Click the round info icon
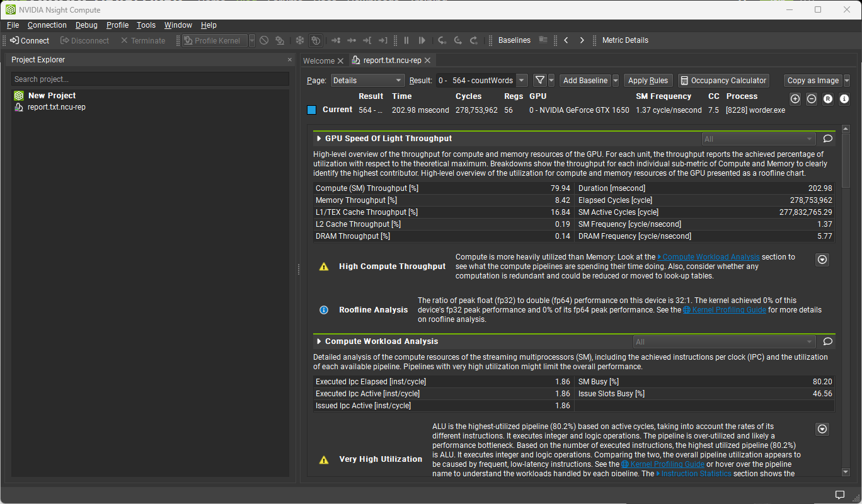The image size is (862, 504). coord(844,99)
